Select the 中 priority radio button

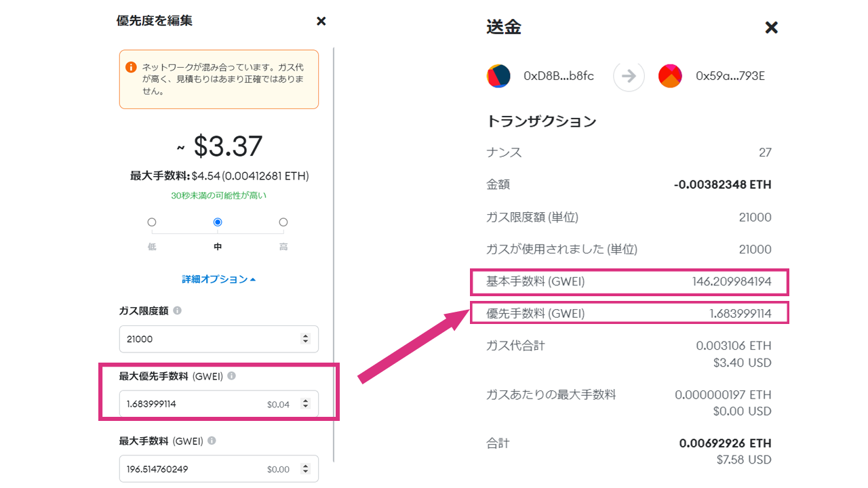point(217,222)
